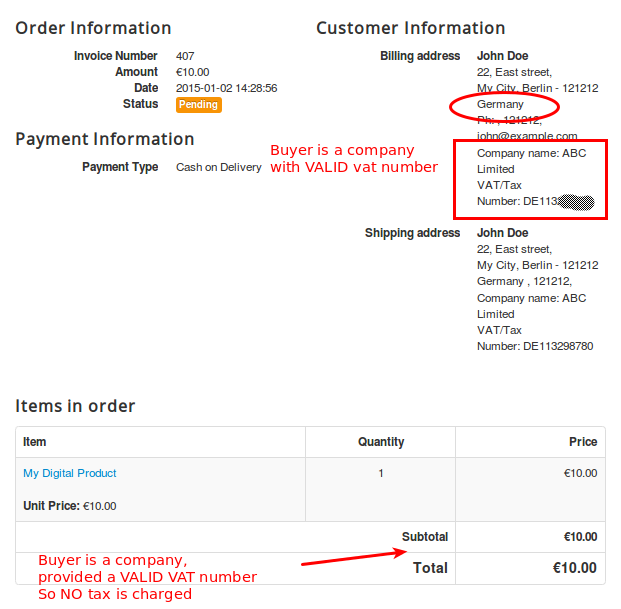The height and width of the screenshot is (609, 621).
Task: Click the circled Germany in billing address
Action: pyautogui.click(x=500, y=104)
